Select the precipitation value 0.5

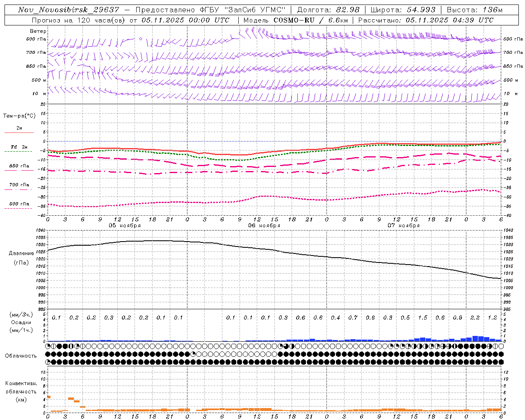[405, 317]
